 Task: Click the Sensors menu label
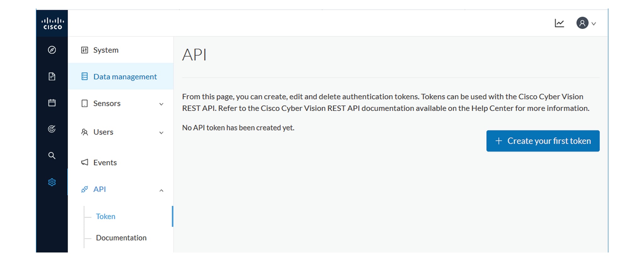107,103
